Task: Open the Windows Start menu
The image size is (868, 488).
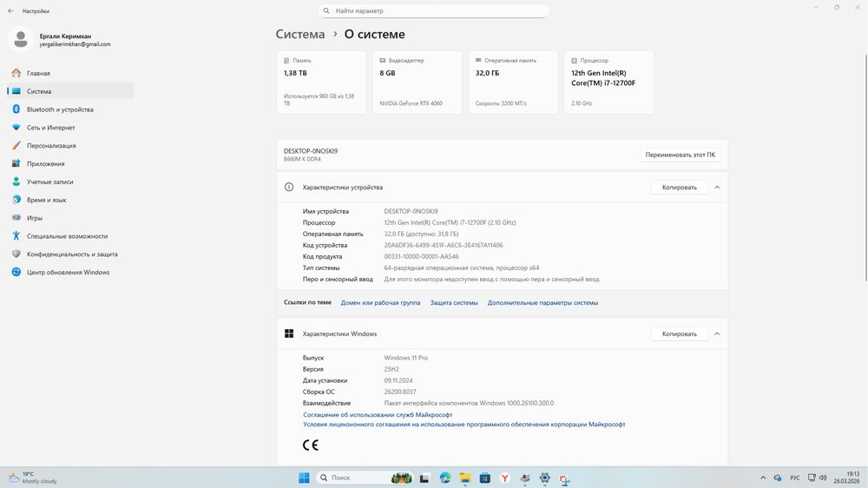Action: point(304,478)
